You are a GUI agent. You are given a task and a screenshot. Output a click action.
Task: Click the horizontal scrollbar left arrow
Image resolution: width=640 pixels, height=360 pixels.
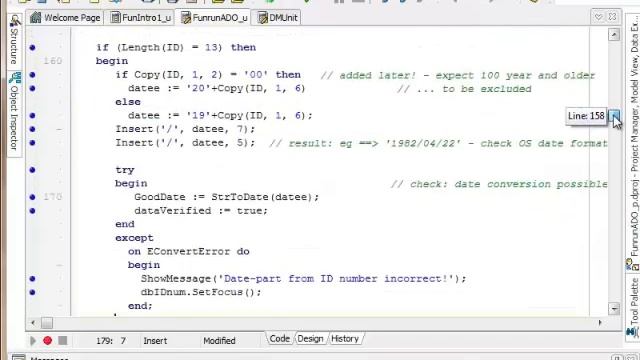33,323
